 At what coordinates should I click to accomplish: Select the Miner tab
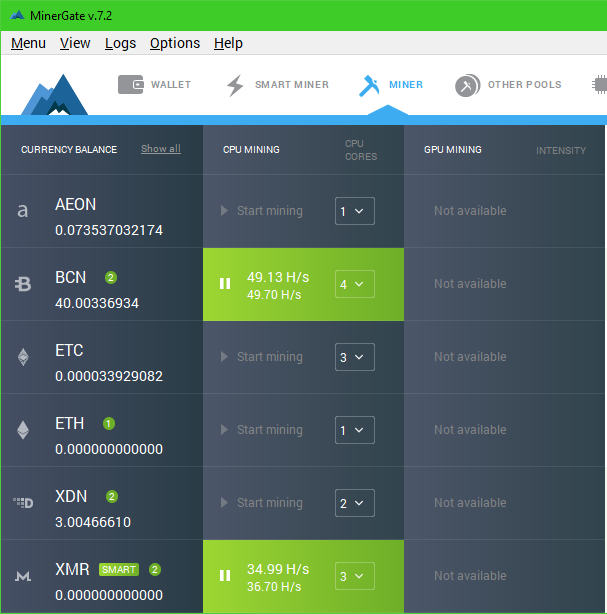[391, 85]
